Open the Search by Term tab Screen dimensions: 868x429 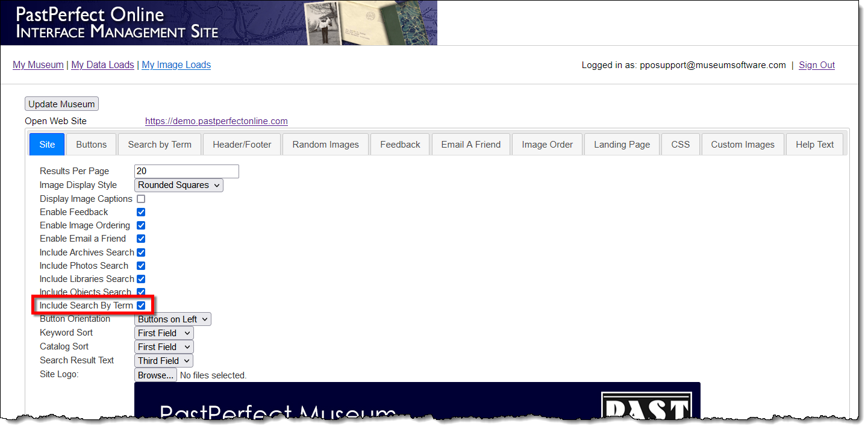160,145
